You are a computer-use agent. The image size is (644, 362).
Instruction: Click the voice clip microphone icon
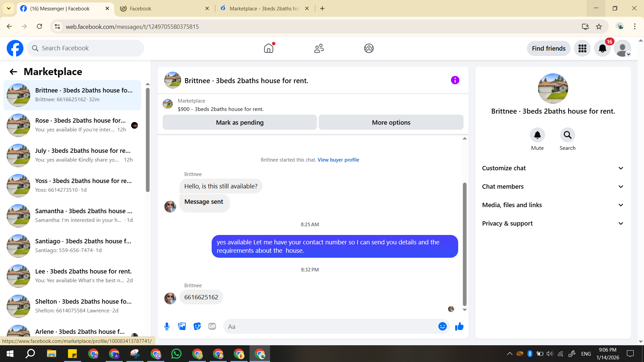coord(167,326)
